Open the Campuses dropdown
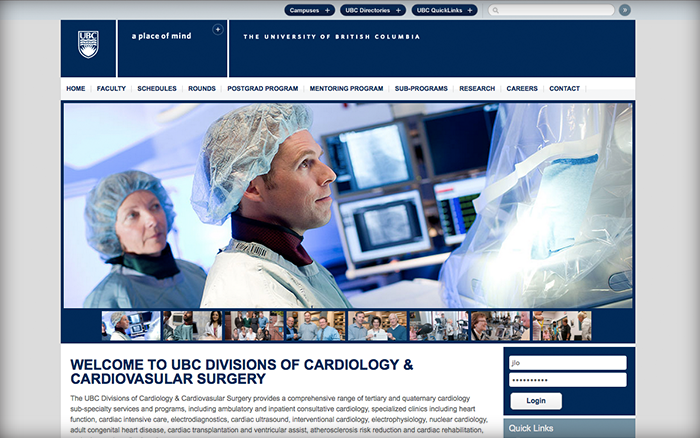700x438 pixels. [309, 10]
